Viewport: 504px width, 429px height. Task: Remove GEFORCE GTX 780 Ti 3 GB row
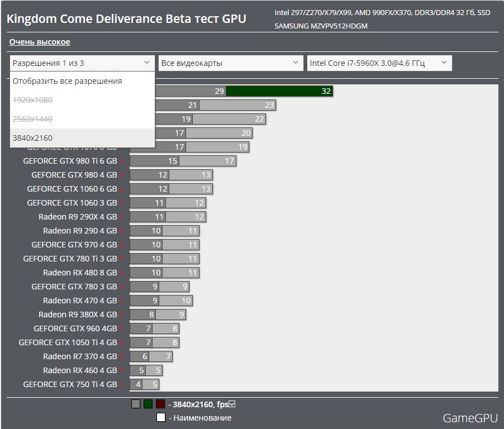click(x=122, y=259)
